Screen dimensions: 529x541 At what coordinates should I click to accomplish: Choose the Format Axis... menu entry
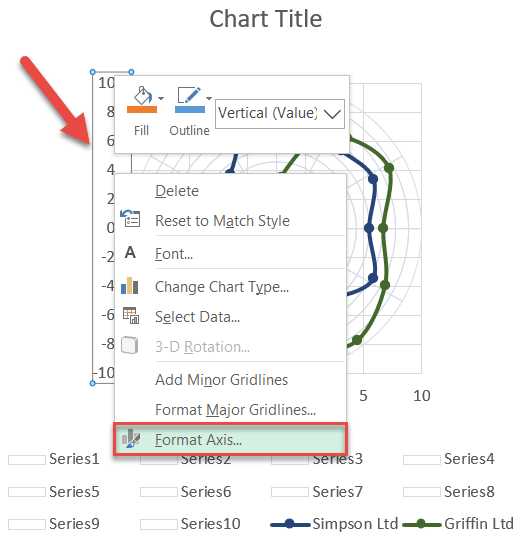(x=230, y=440)
